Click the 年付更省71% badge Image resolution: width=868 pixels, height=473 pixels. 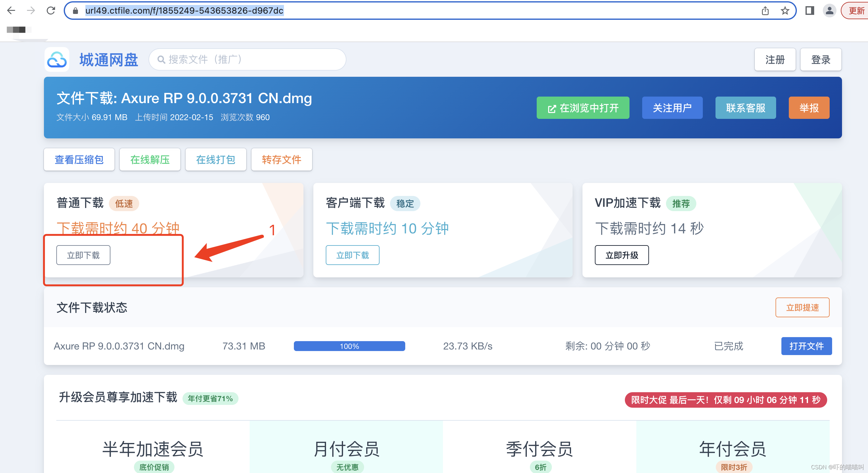(x=210, y=398)
